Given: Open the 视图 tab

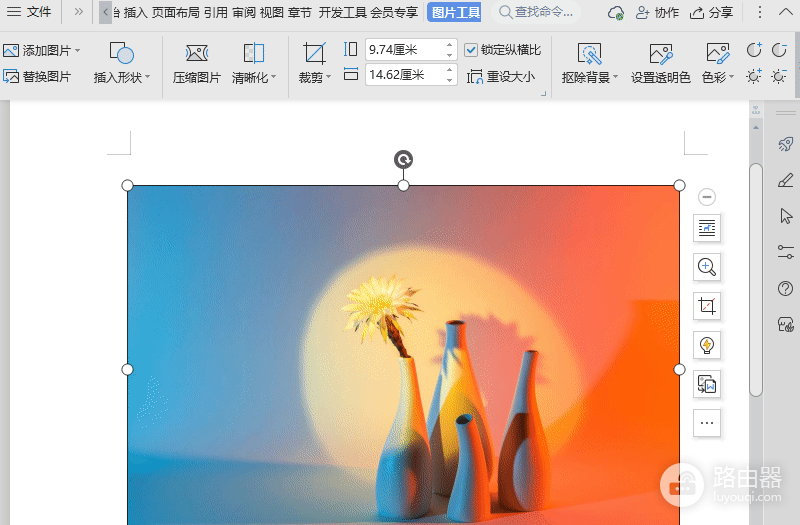Looking at the screenshot, I should tap(271, 12).
